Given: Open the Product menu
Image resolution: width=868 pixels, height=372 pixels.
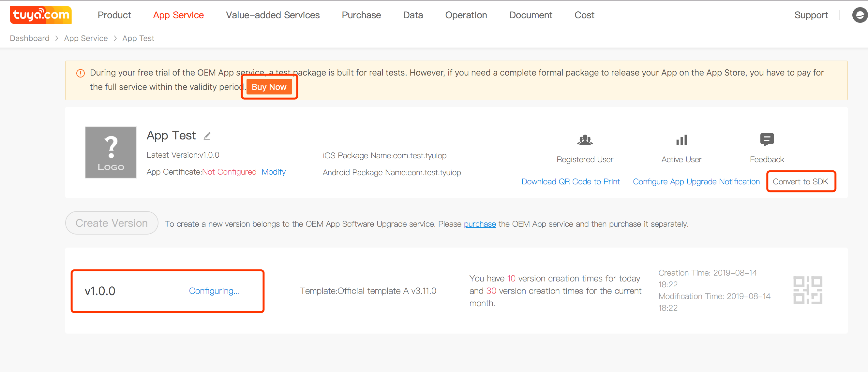Looking at the screenshot, I should (114, 15).
